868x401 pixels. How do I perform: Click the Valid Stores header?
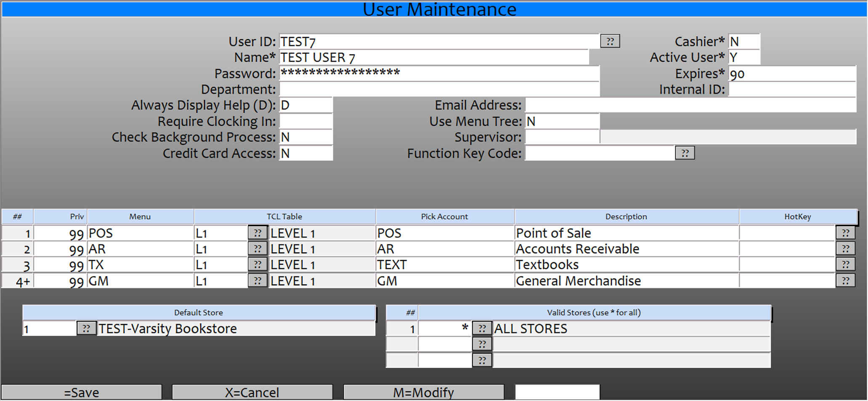(594, 313)
